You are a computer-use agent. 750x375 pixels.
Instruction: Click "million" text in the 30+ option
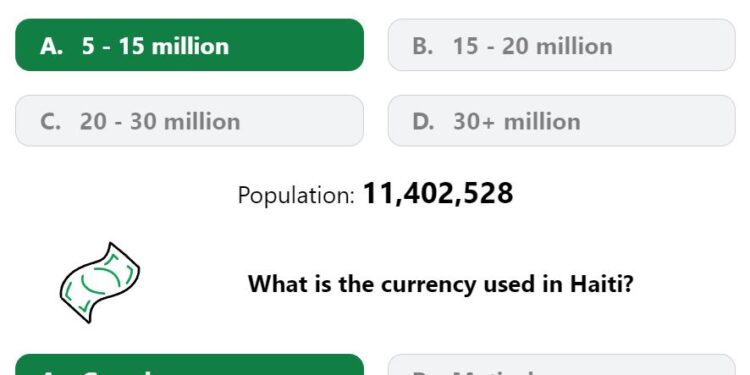point(542,121)
